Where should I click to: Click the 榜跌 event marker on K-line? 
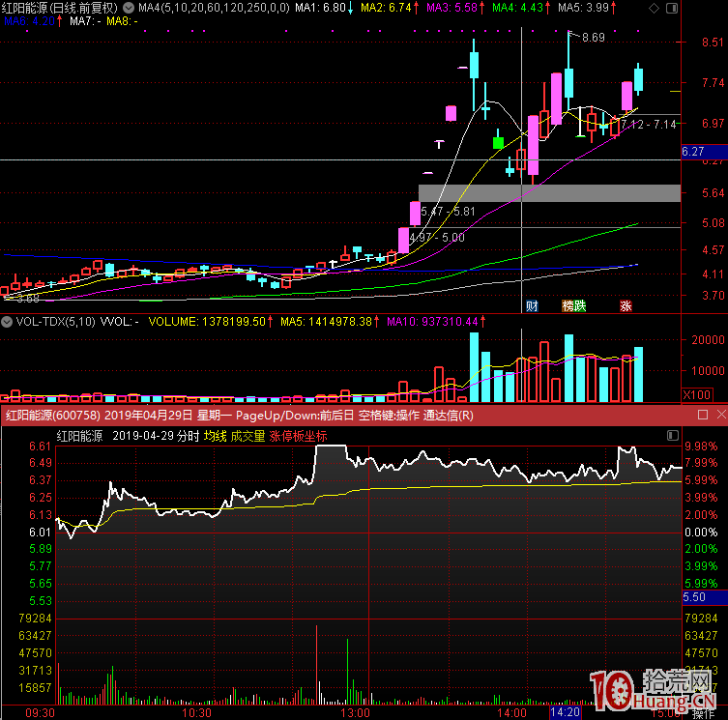574,305
